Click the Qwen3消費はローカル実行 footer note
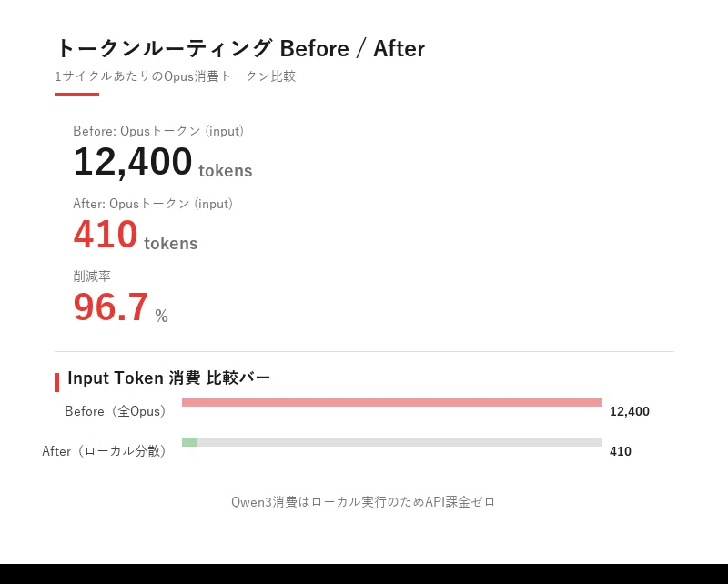Image resolution: width=728 pixels, height=584 pixels. point(363,502)
